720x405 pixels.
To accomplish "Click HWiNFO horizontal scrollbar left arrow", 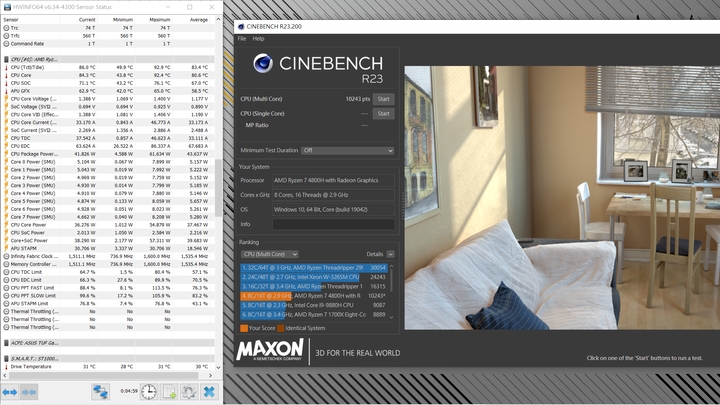I will (5, 375).
